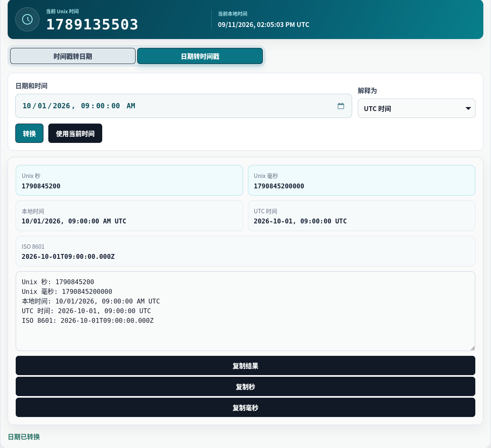
Task: Click the textarea resize handle
Action: 472,348
